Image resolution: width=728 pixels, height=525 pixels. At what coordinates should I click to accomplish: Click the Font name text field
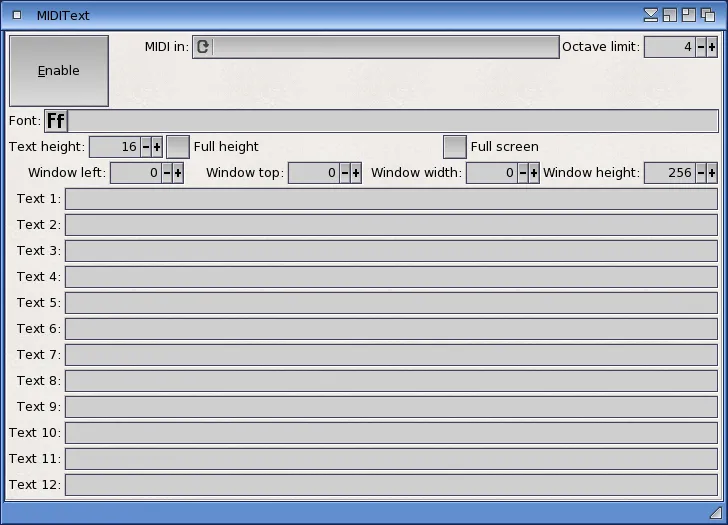click(392, 121)
